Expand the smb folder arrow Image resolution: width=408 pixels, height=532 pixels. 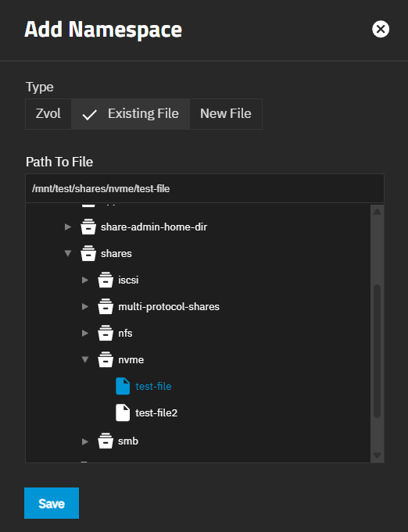(85, 441)
